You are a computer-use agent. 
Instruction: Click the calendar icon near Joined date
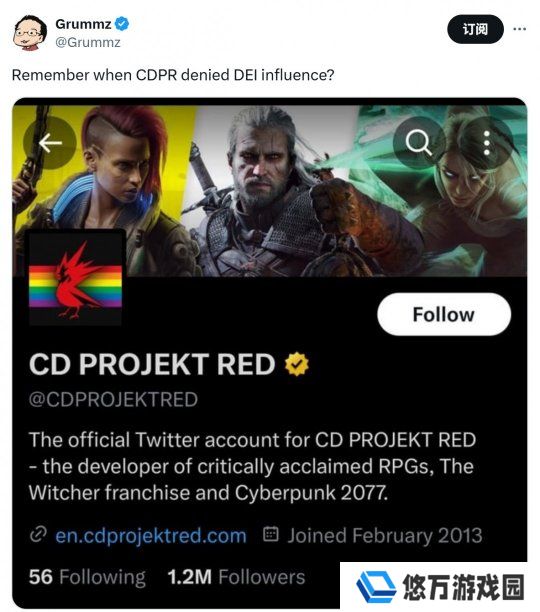pyautogui.click(x=271, y=534)
